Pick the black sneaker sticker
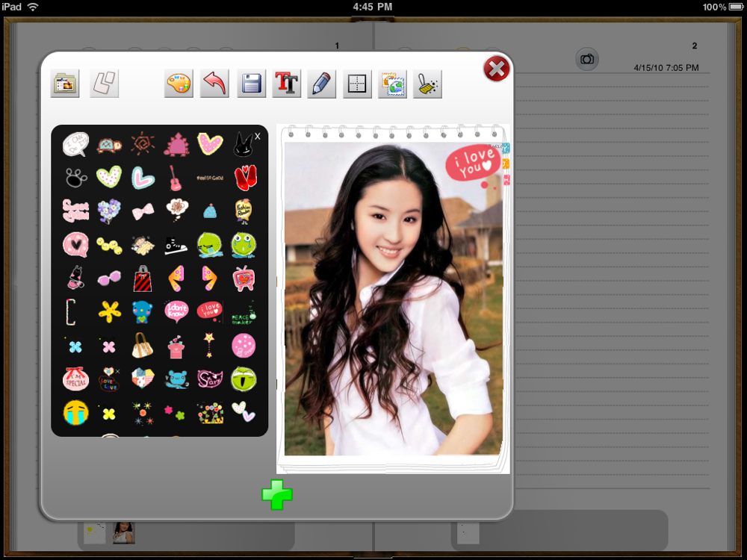 [176, 245]
